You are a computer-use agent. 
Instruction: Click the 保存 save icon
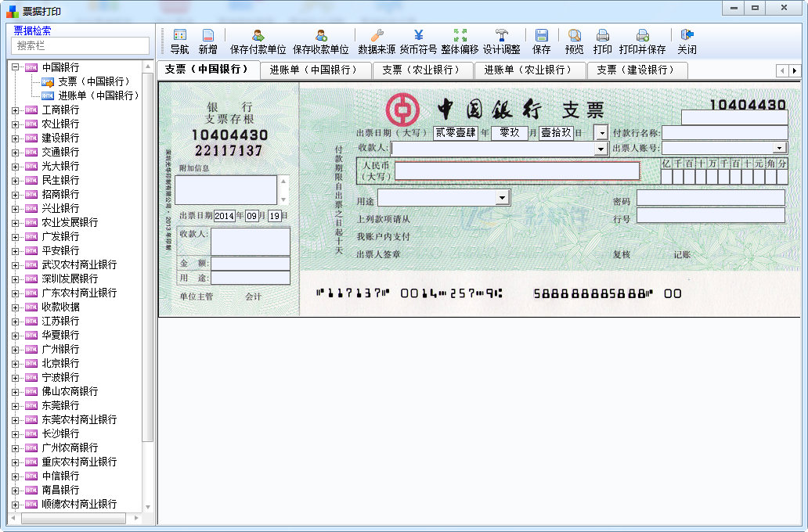click(x=541, y=41)
